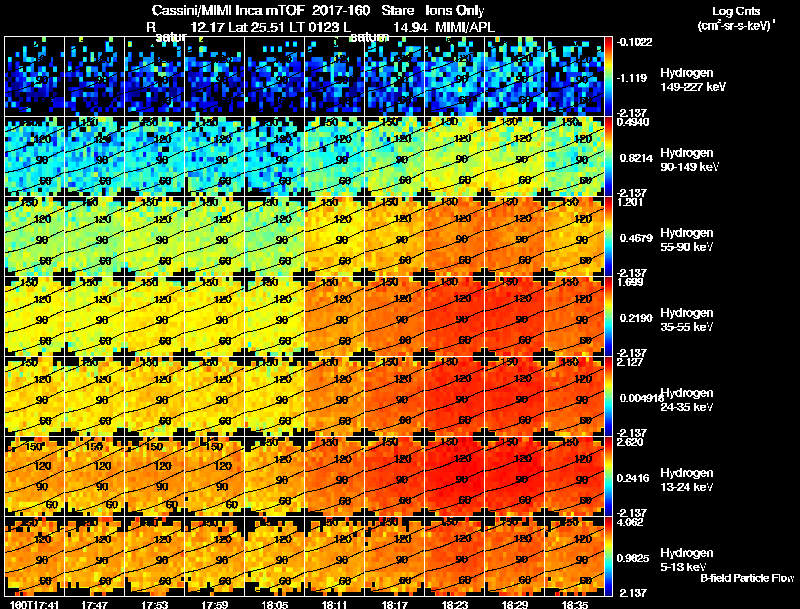Click the Hydrogen 24-35 keV row label
Viewport: 800px width, 609px height.
687,400
